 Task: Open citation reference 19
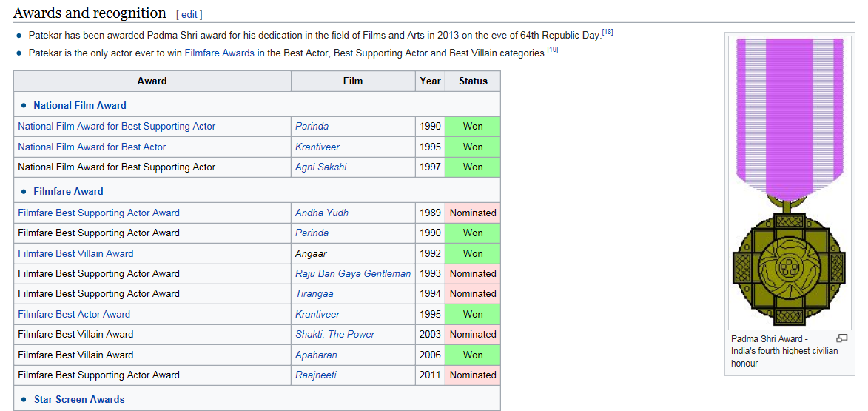pos(553,50)
